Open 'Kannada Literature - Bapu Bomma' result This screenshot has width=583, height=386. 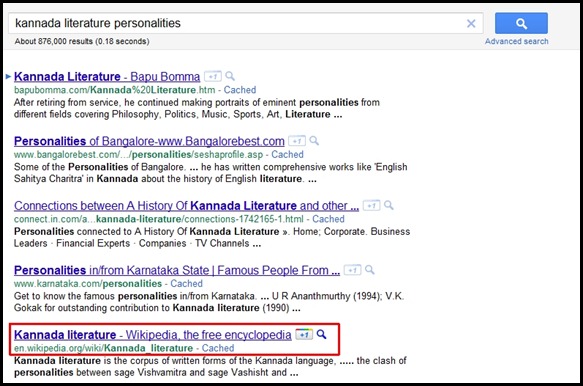(x=107, y=77)
